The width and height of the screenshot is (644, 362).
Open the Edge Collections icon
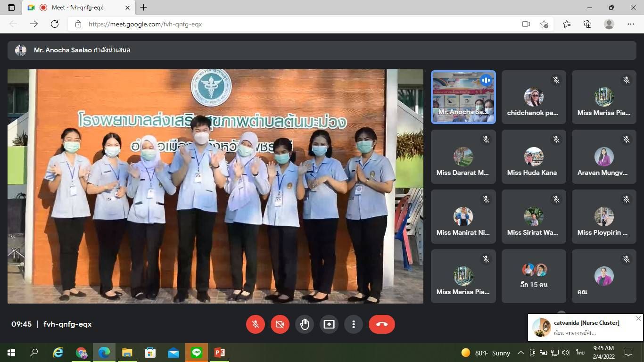[x=587, y=24]
